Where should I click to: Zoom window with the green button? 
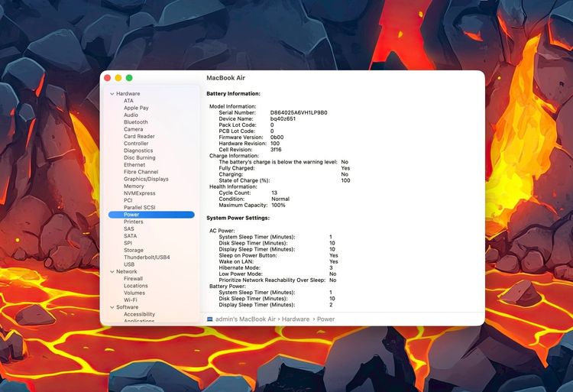pyautogui.click(x=129, y=78)
